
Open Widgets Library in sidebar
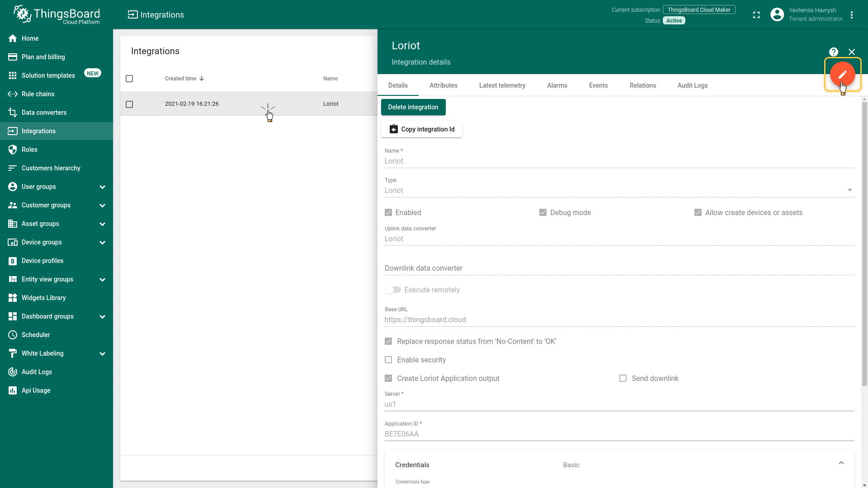(43, 298)
